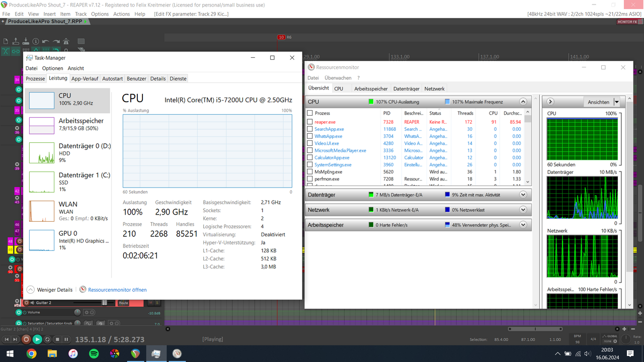
Task: Open the Track menu in REAPER
Action: coord(80,14)
